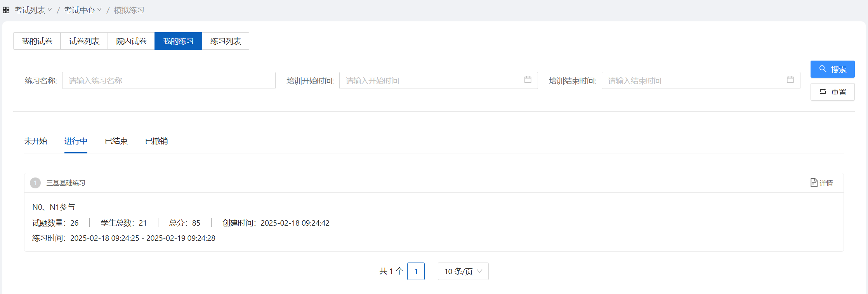The height and width of the screenshot is (294, 868).
Task: Click the 练习名称 input field
Action: [x=168, y=80]
